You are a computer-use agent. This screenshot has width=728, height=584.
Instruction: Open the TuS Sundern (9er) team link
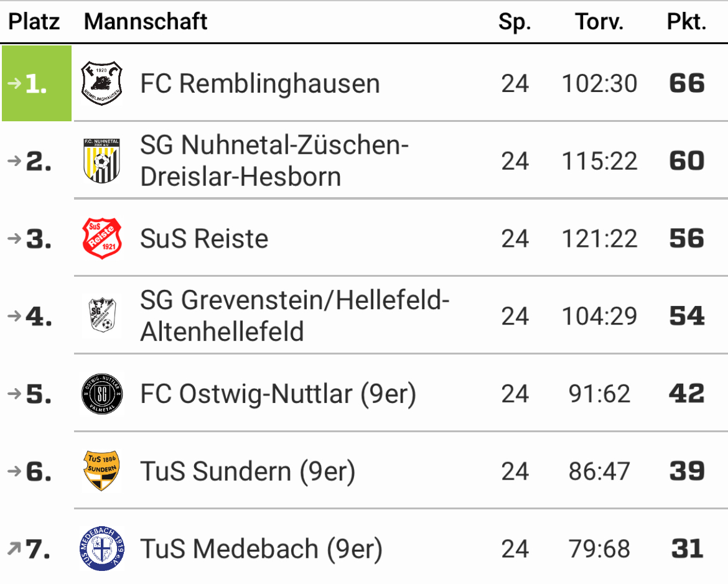tap(248, 471)
